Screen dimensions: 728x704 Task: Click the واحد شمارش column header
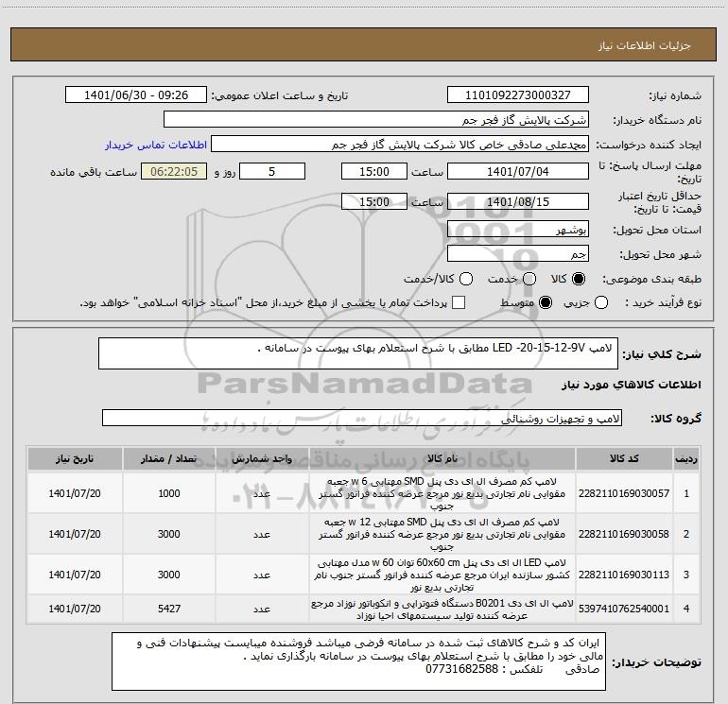tap(262, 459)
